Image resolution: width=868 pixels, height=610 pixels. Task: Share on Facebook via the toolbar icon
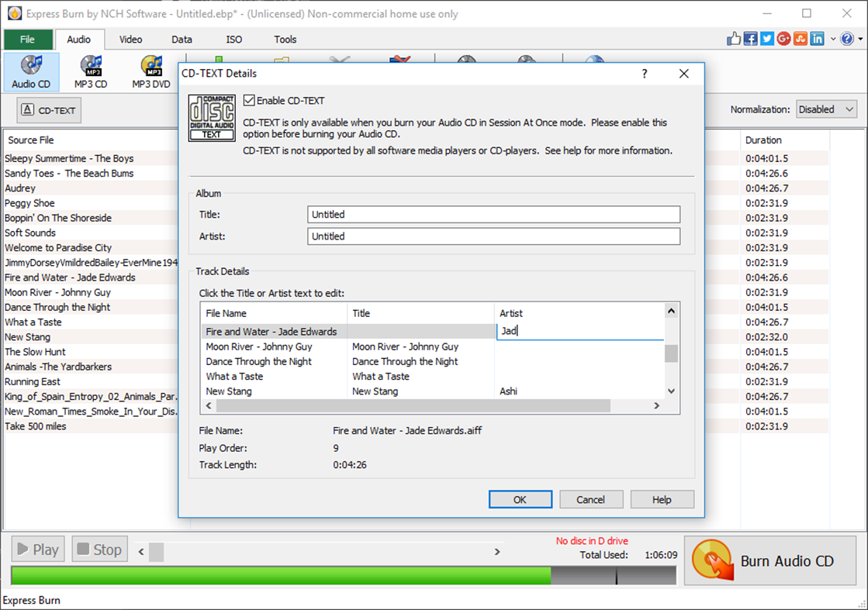pyautogui.click(x=750, y=38)
